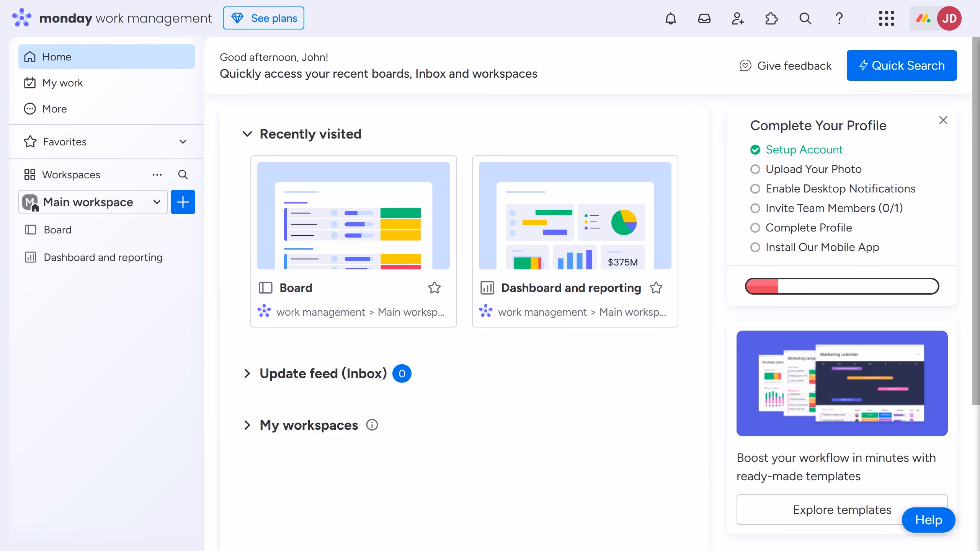The height and width of the screenshot is (551, 980).
Task: Click Board card workspace breadcrumb path
Action: pyautogui.click(x=360, y=312)
